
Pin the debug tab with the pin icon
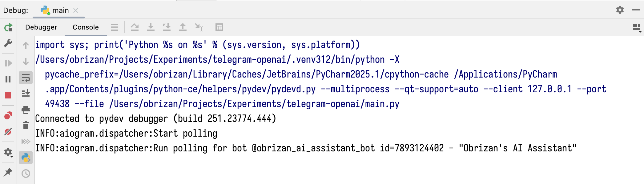pyautogui.click(x=8, y=172)
